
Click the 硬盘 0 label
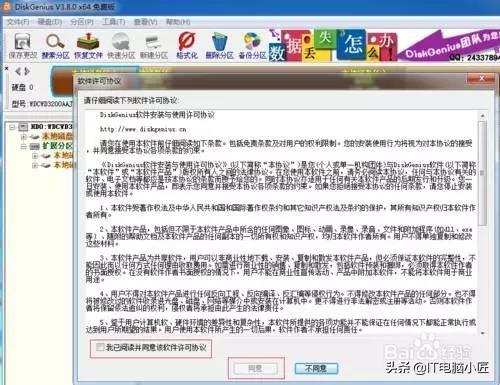[23, 87]
